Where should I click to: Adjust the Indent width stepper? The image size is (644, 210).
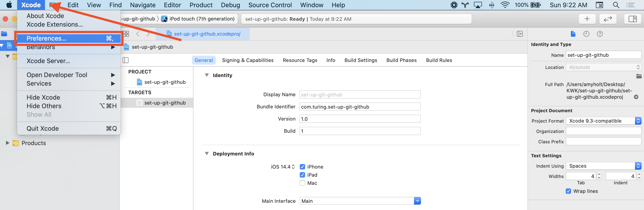click(639, 176)
